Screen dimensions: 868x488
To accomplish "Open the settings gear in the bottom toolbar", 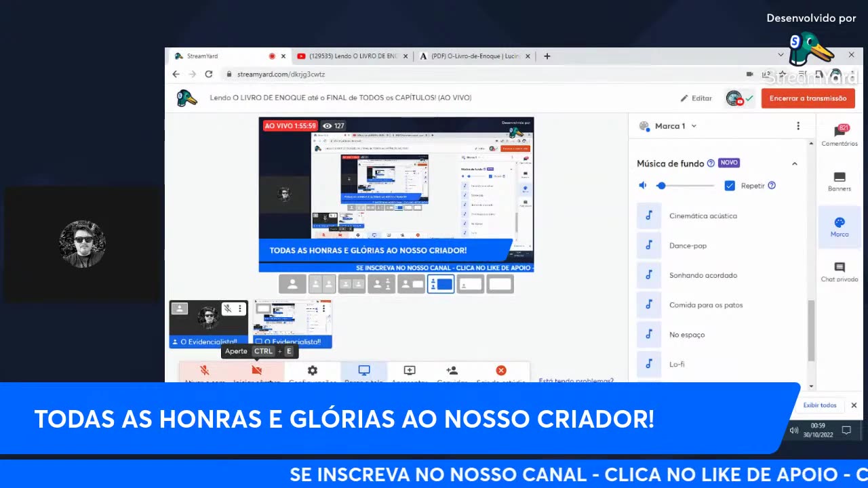I will (x=312, y=371).
